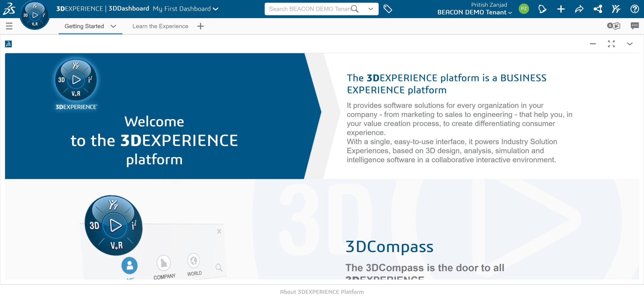Viewport: 644px width, 299px height.
Task: Open the widget menu chevron
Action: point(630,44)
